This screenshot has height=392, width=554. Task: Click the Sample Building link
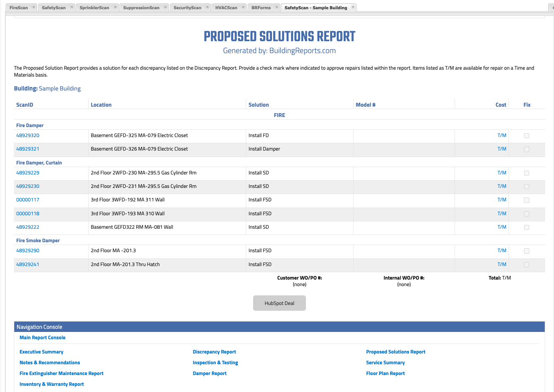59,88
